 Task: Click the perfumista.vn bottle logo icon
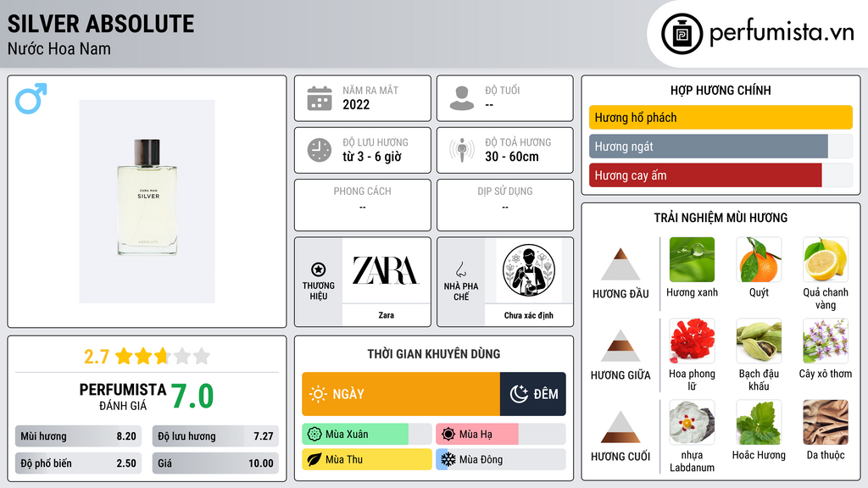[x=682, y=34]
